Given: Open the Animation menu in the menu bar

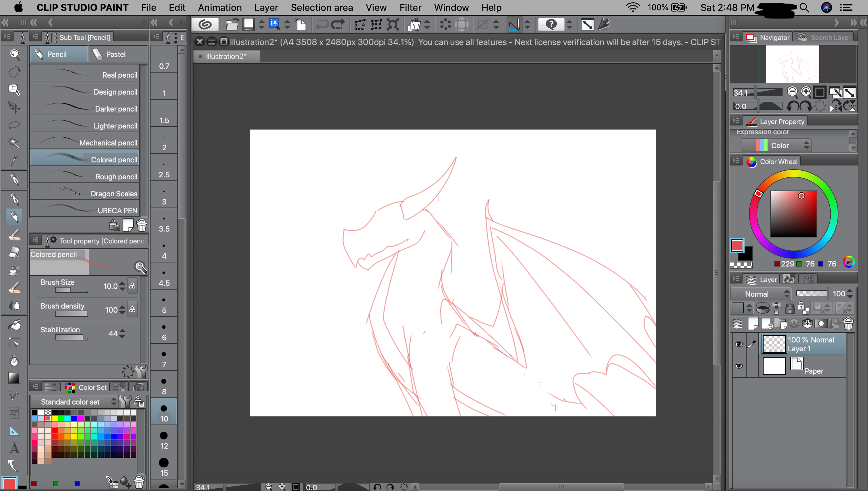Looking at the screenshot, I should (x=220, y=7).
